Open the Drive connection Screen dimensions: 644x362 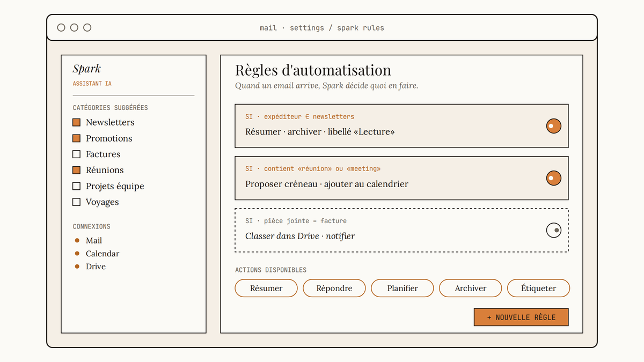96,267
